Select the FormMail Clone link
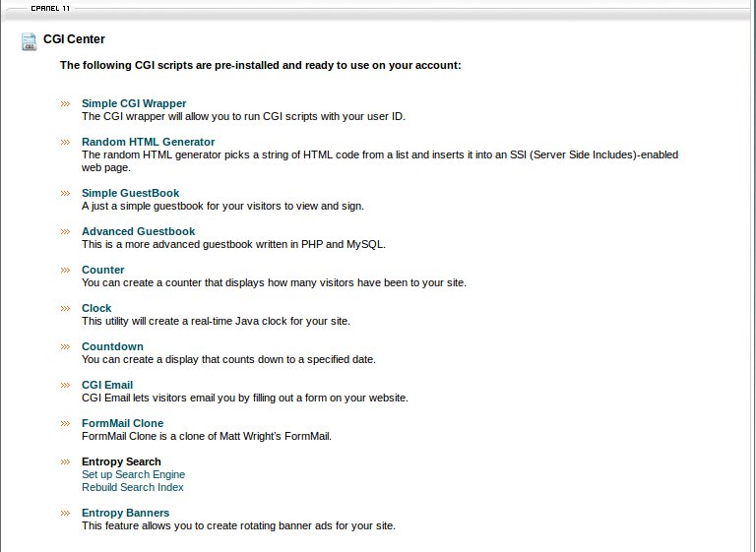The image size is (756, 552). pyautogui.click(x=122, y=423)
